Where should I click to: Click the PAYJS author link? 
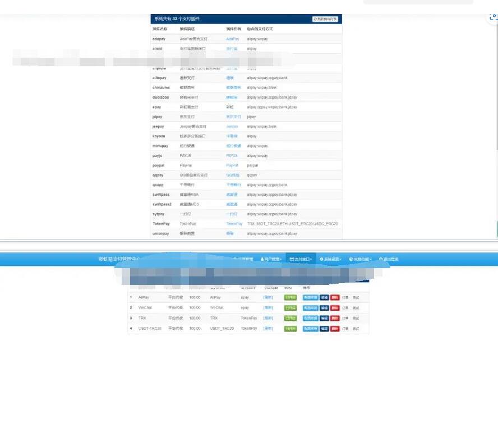point(232,156)
